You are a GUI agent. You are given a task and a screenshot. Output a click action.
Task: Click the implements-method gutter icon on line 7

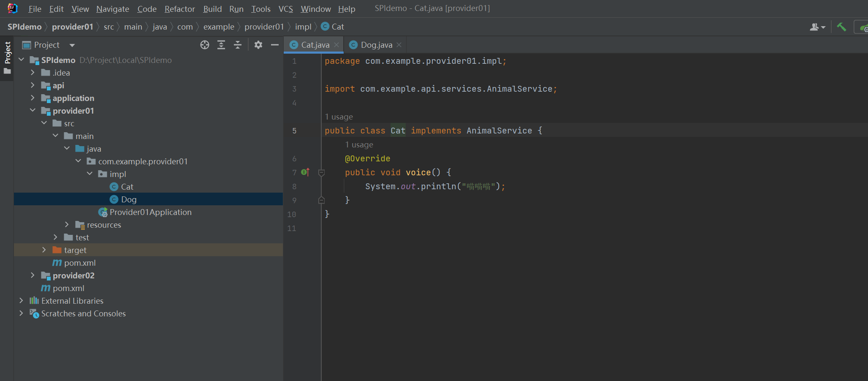tap(305, 172)
